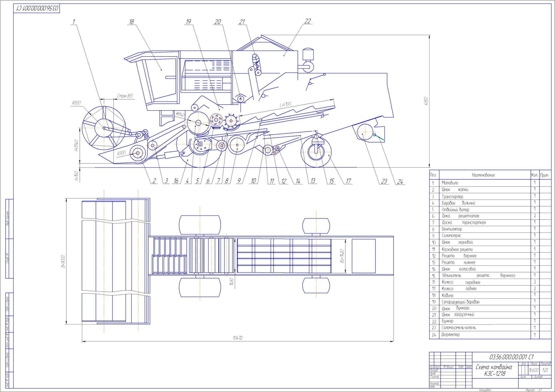
Task: Click the 'Кол.' column header
Action: [x=534, y=175]
